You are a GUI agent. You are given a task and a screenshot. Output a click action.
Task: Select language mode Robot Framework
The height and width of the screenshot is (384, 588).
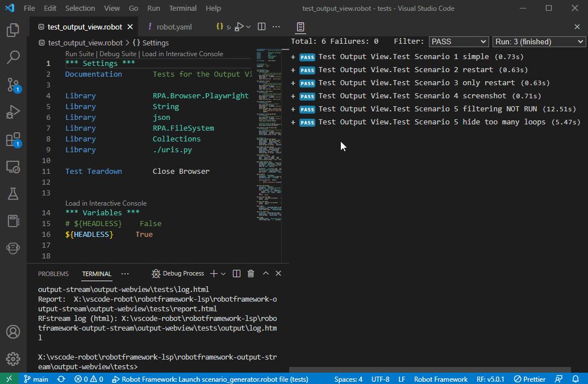[x=441, y=379]
